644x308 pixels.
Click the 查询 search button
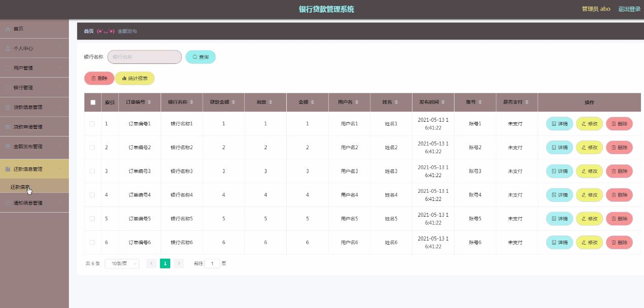(201, 57)
